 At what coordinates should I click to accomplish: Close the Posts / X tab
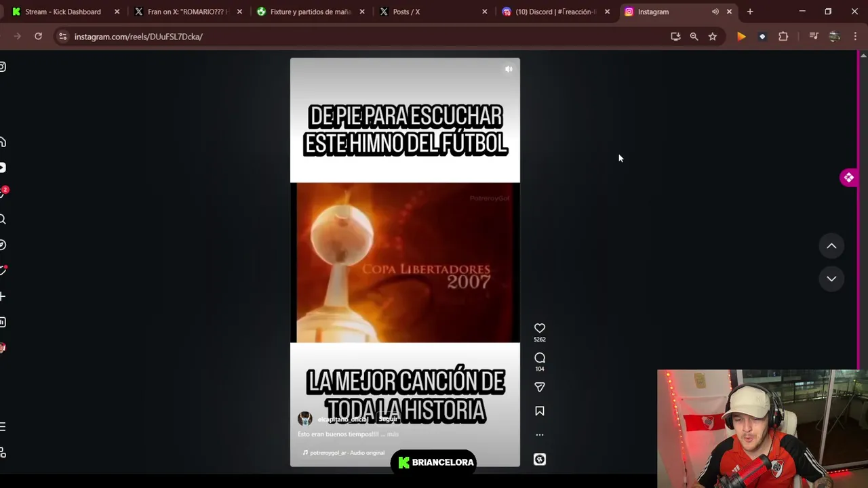[484, 12]
